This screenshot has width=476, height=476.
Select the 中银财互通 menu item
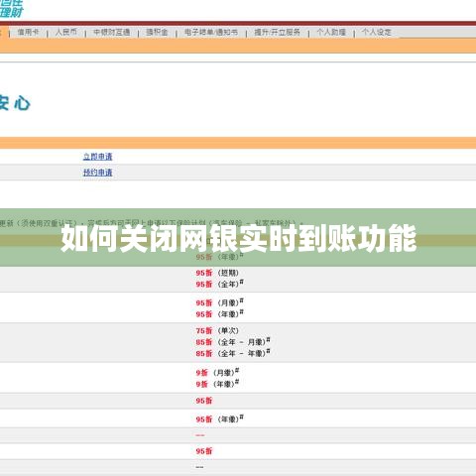(111, 32)
